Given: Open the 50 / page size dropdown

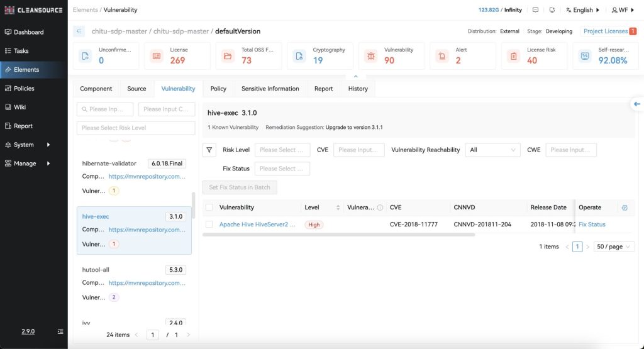Looking at the screenshot, I should click(615, 247).
